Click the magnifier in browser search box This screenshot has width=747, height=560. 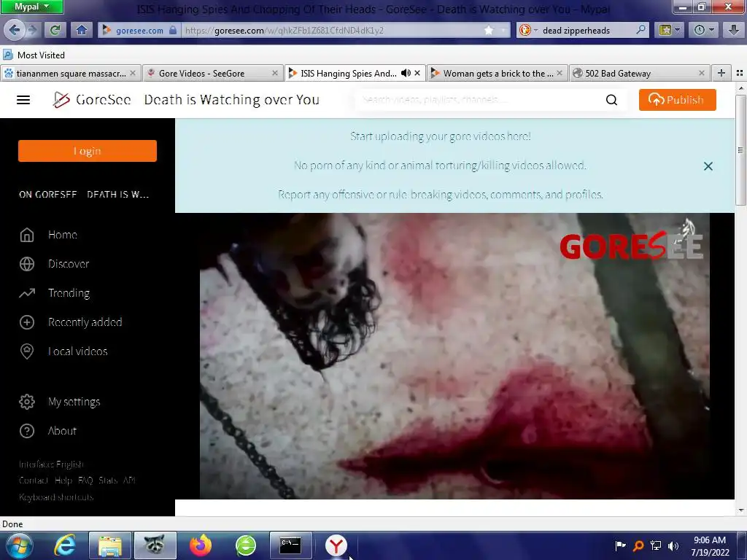click(641, 30)
